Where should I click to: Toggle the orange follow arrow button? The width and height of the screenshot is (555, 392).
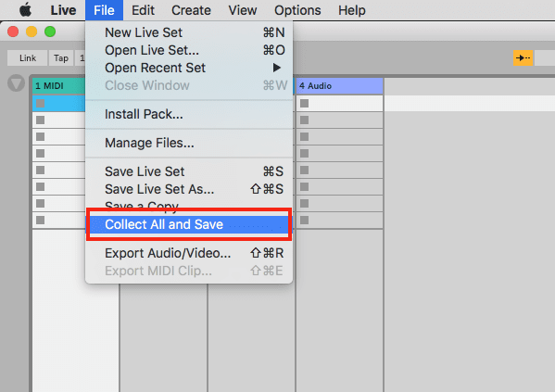[523, 58]
